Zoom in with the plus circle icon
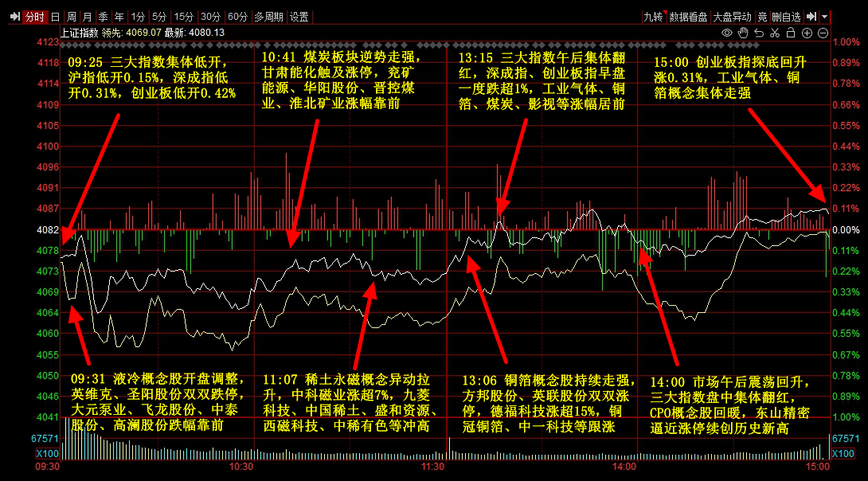This screenshot has width=868, height=481. (807, 33)
